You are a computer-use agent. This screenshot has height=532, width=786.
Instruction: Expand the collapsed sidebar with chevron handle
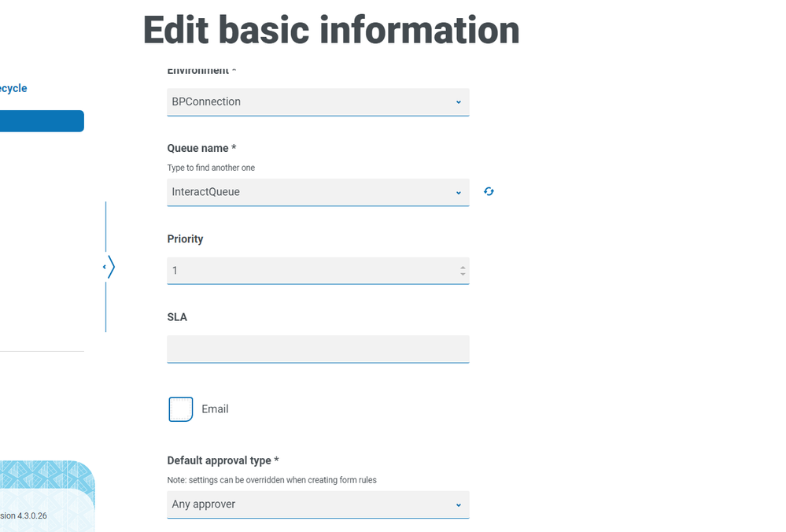[109, 267]
